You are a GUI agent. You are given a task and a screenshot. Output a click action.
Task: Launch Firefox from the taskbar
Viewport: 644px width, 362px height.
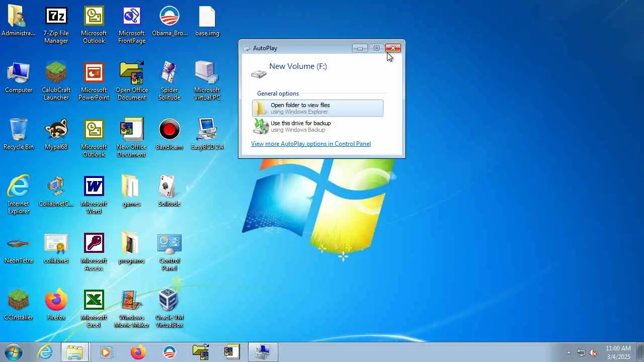[x=137, y=352]
